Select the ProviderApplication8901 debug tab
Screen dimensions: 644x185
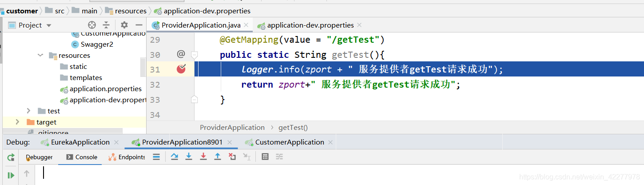click(182, 142)
